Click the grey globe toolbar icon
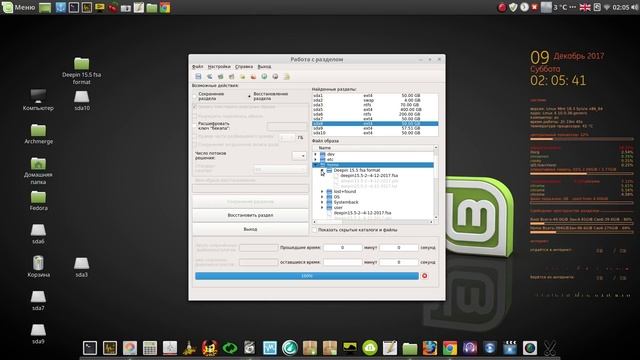Viewport: 640px width, 360px height. point(276,76)
